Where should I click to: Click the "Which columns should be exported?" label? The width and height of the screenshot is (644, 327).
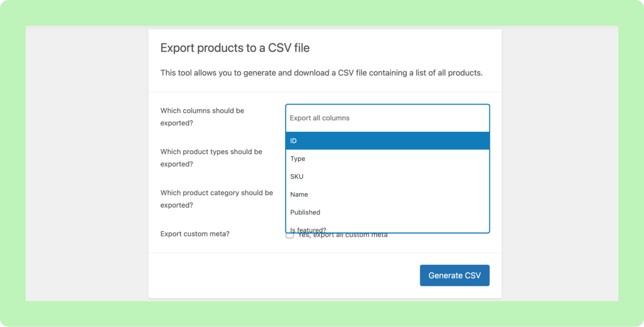202,116
